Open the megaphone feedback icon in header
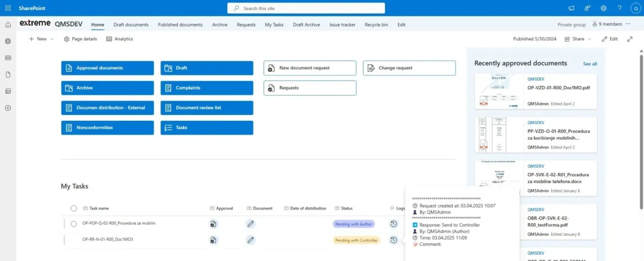This screenshot has width=644, height=261. (571, 8)
